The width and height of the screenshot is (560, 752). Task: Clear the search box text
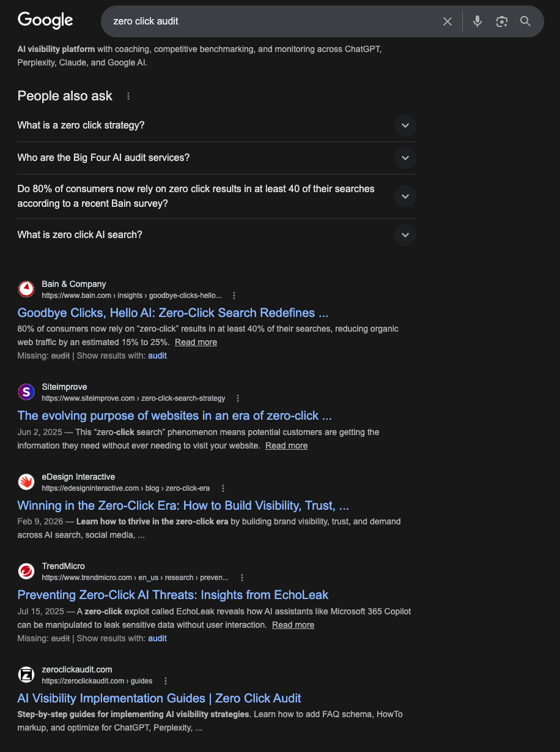point(448,21)
